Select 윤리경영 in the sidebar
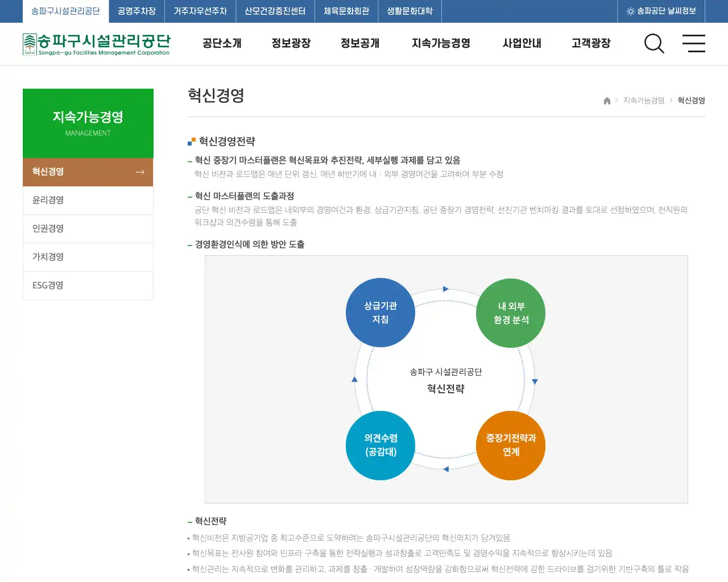Viewport: 728px width, 582px height. point(48,200)
